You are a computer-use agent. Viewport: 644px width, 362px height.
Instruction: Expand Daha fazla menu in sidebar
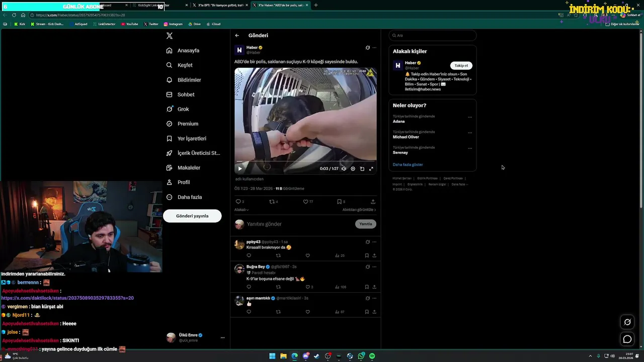click(184, 197)
